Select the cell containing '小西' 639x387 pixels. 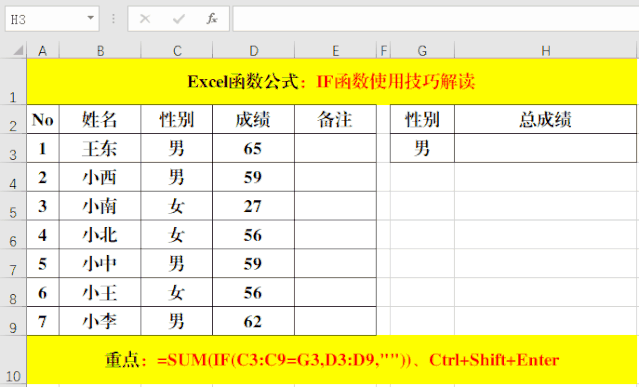click(x=100, y=177)
